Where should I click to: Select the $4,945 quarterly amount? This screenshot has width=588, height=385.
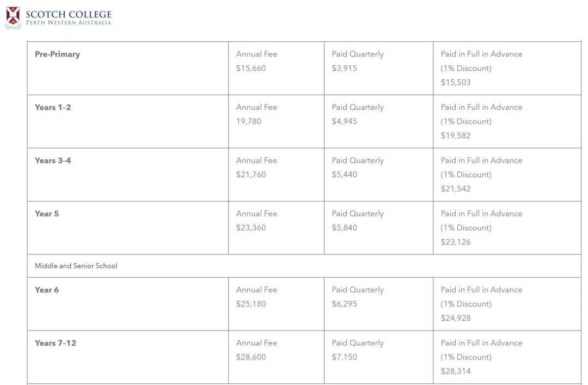click(344, 121)
